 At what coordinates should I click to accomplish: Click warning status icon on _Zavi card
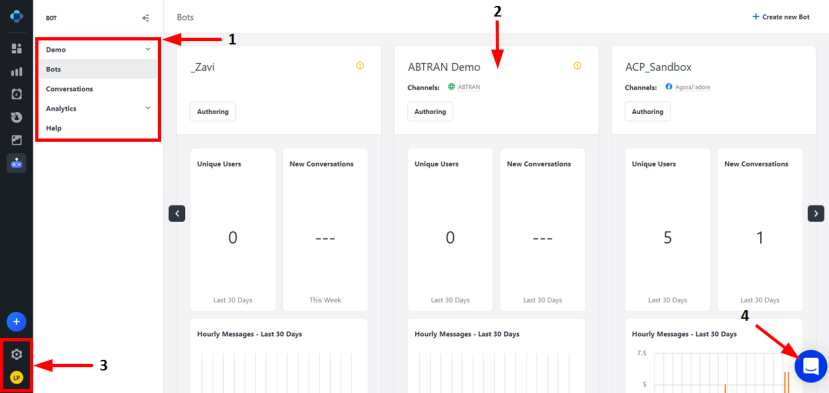pos(360,66)
